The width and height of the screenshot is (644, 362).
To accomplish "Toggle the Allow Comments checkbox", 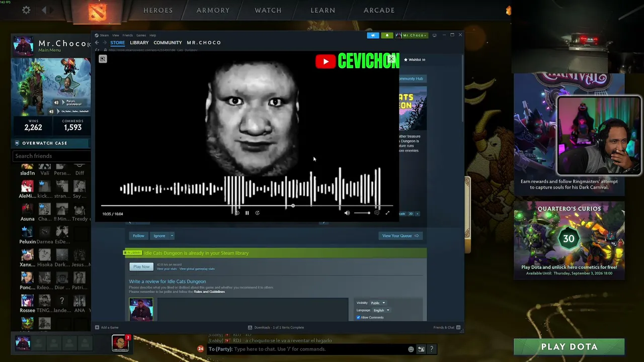I will coord(358,317).
